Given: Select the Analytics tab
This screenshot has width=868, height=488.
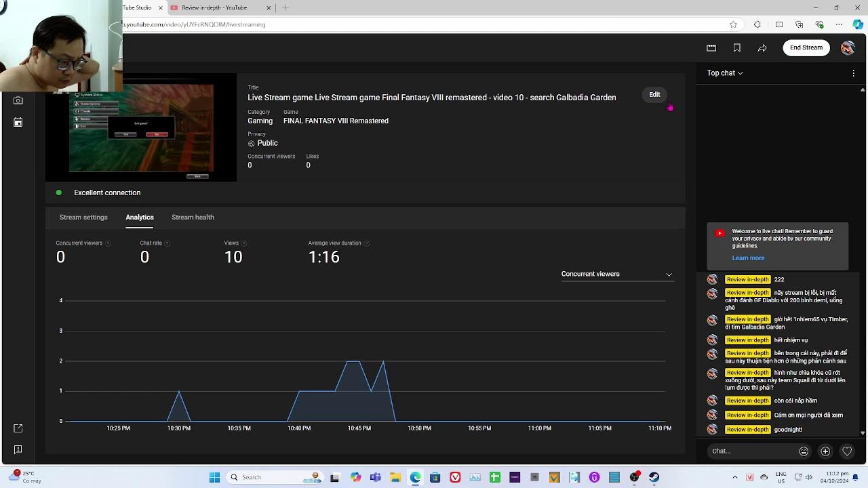Looking at the screenshot, I should point(140,218).
